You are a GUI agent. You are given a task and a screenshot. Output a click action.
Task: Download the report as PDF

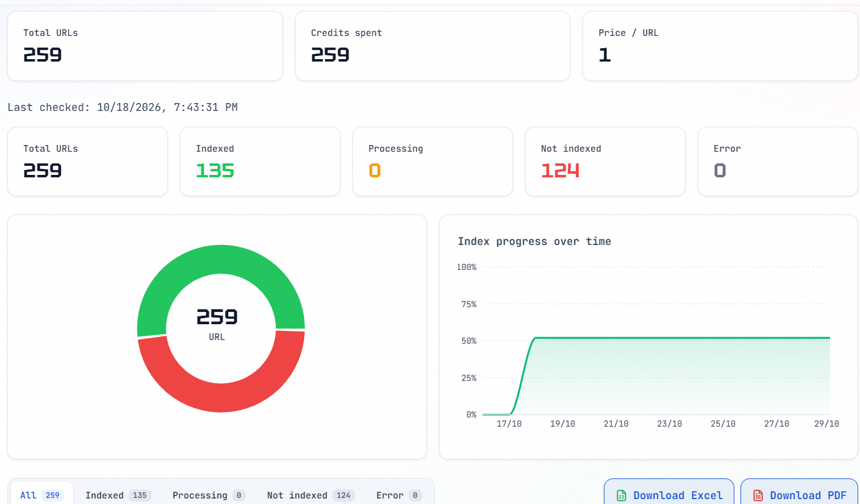pos(800,492)
